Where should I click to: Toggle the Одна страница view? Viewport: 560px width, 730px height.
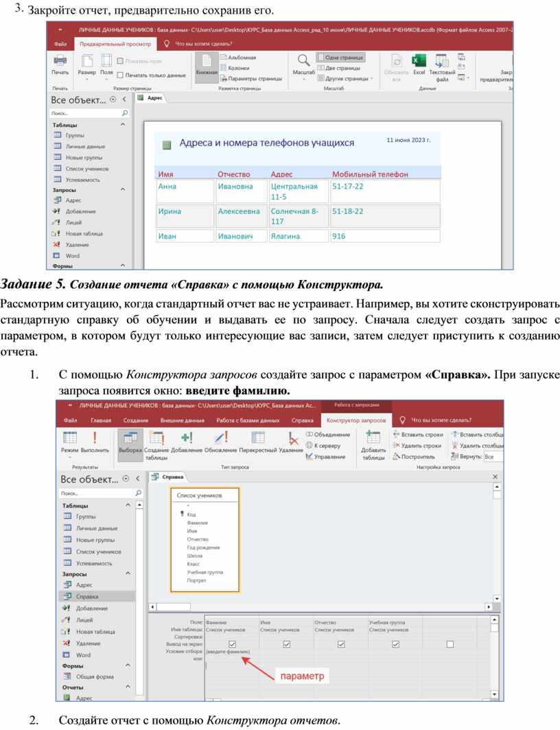click(341, 57)
